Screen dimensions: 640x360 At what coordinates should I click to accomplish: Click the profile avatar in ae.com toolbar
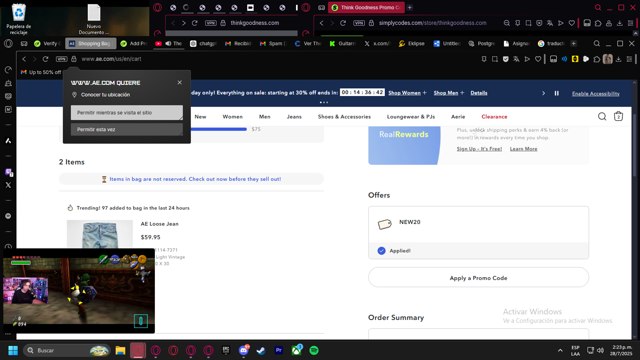pyautogui.click(x=608, y=59)
